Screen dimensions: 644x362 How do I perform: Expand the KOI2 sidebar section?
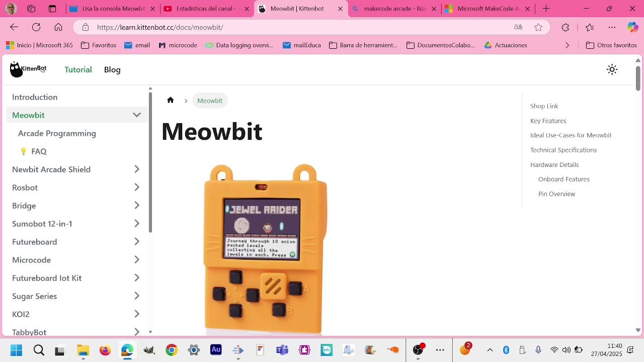(137, 314)
